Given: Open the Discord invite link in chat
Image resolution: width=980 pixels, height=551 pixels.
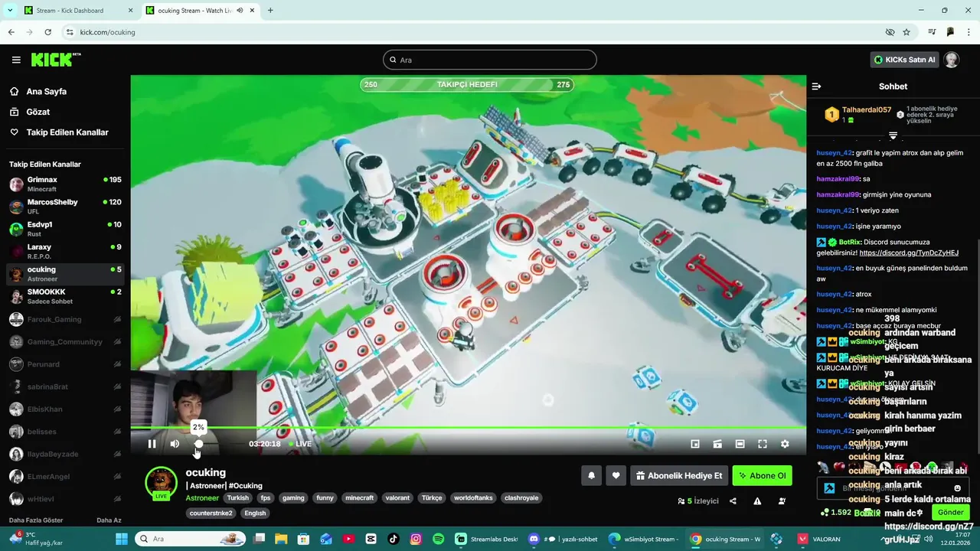Looking at the screenshot, I should tap(908, 253).
